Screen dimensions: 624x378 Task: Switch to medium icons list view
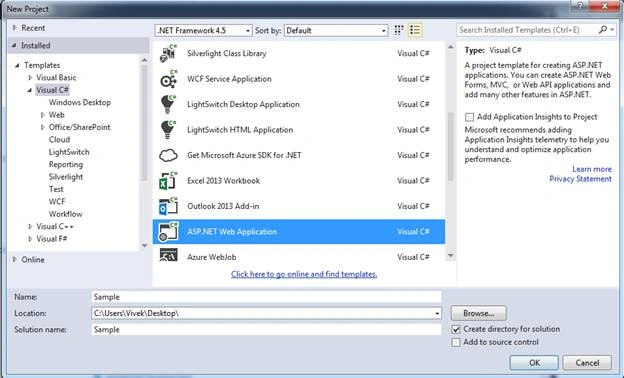coord(415,30)
